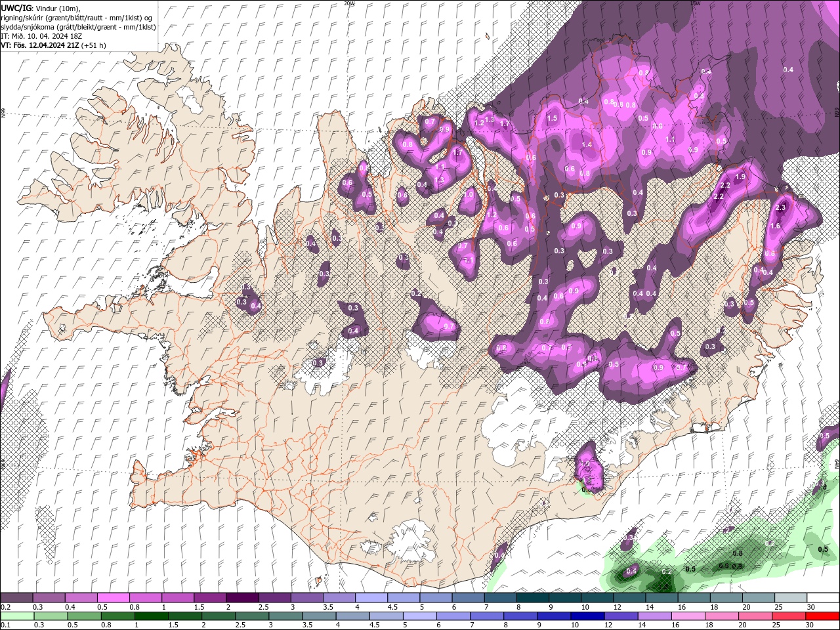
Task: Click the 'UWC/IG' title text
Action: 16,7
